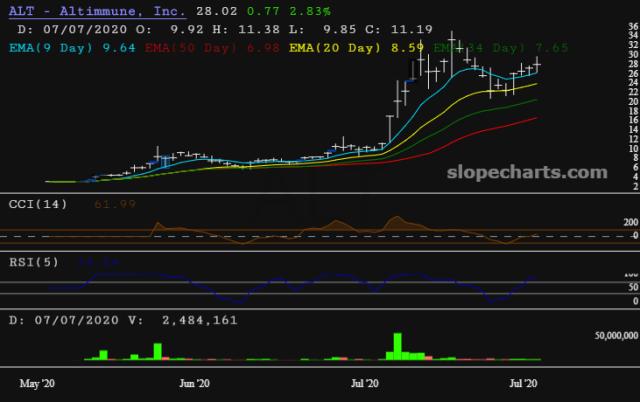The height and width of the screenshot is (402, 640).
Task: Click the 07/07/2020 date in OHLC row
Action: click(x=77, y=29)
